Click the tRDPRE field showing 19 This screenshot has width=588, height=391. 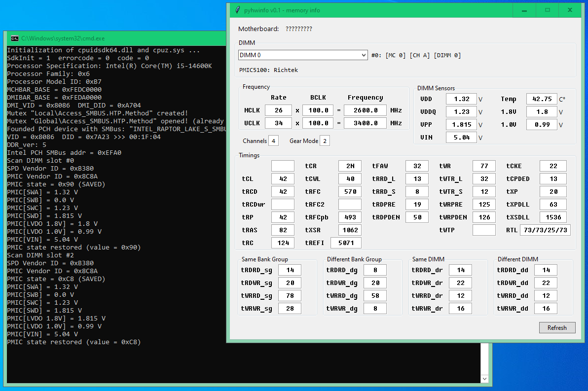click(x=417, y=204)
